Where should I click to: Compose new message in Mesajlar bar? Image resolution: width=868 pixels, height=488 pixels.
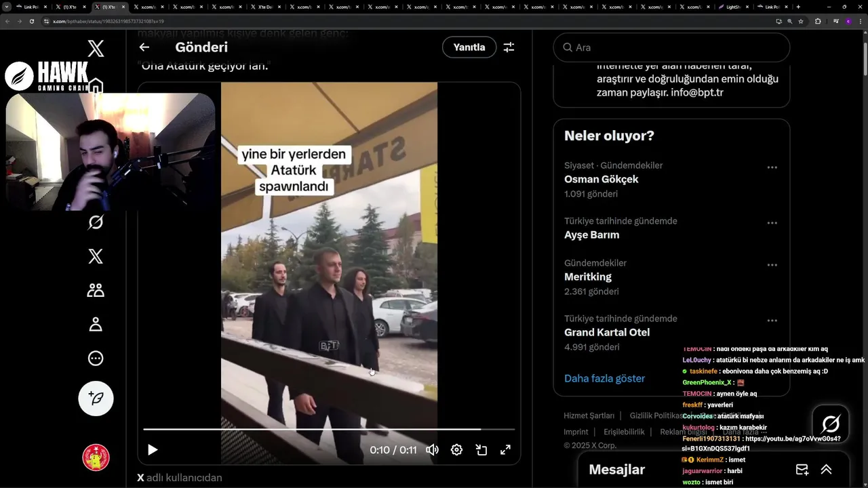pyautogui.click(x=802, y=470)
